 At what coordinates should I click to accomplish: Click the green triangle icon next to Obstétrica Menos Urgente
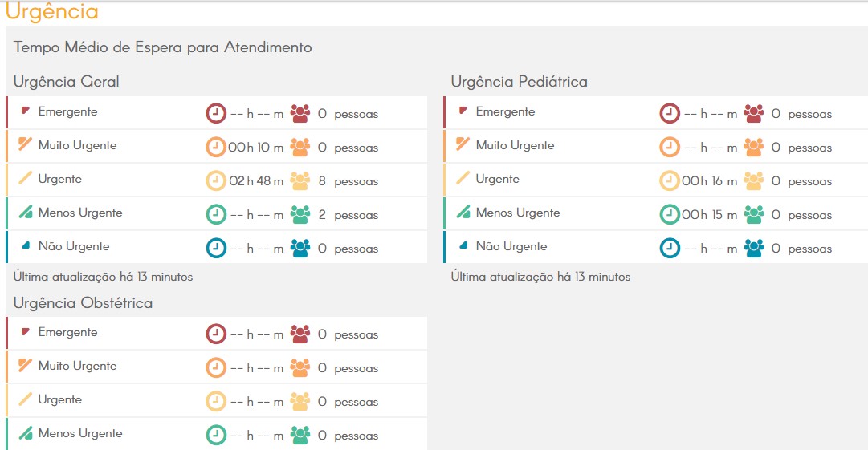click(x=26, y=433)
